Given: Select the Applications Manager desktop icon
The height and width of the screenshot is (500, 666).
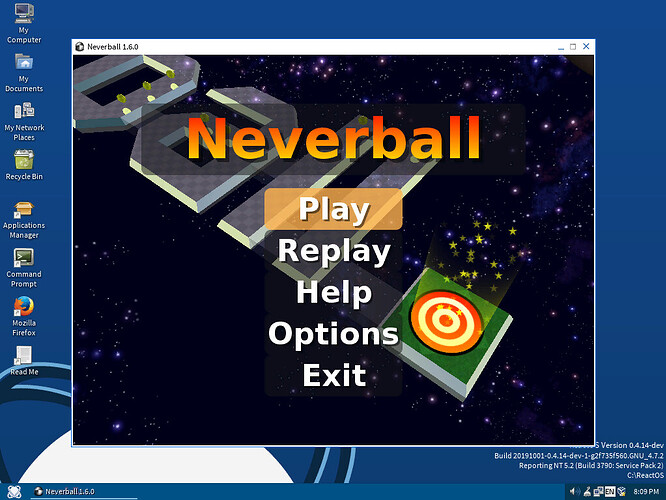Looking at the screenshot, I should [24, 220].
